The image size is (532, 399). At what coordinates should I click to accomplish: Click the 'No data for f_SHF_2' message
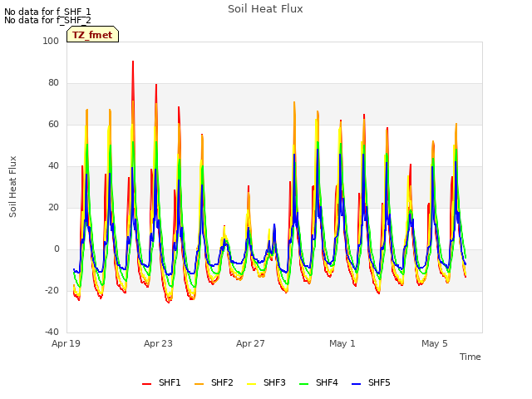[x=47, y=20]
